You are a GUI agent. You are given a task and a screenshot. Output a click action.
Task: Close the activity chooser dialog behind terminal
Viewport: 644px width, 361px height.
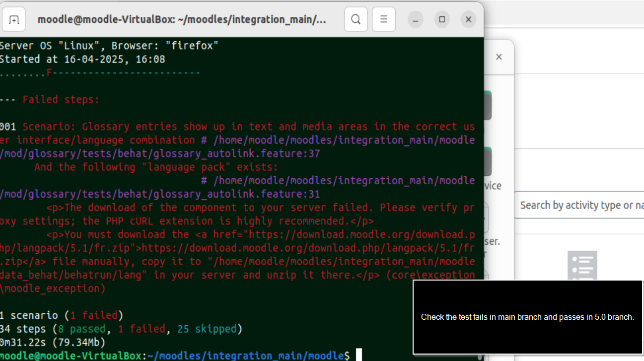pyautogui.click(x=499, y=57)
